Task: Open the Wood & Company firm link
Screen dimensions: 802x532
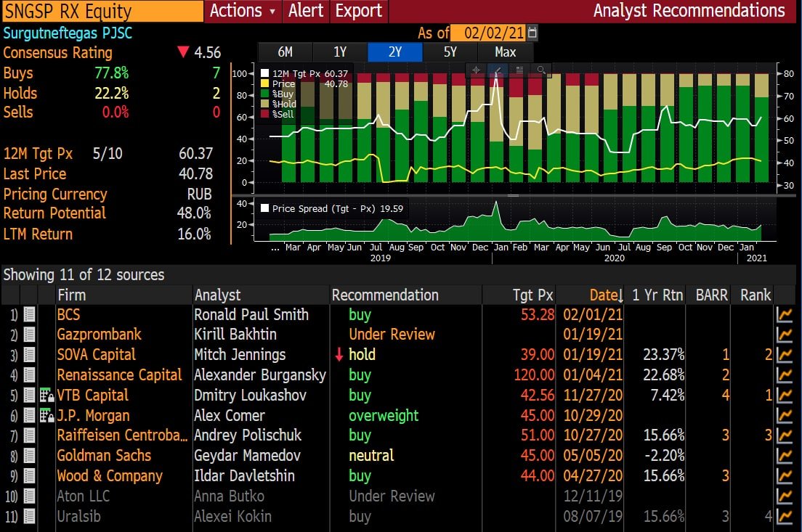Action: point(110,476)
